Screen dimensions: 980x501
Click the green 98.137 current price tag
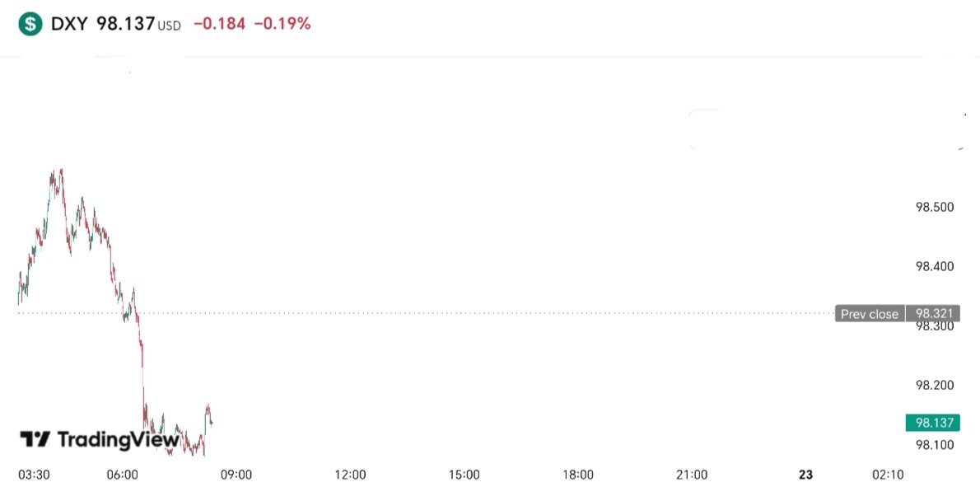[x=932, y=423]
